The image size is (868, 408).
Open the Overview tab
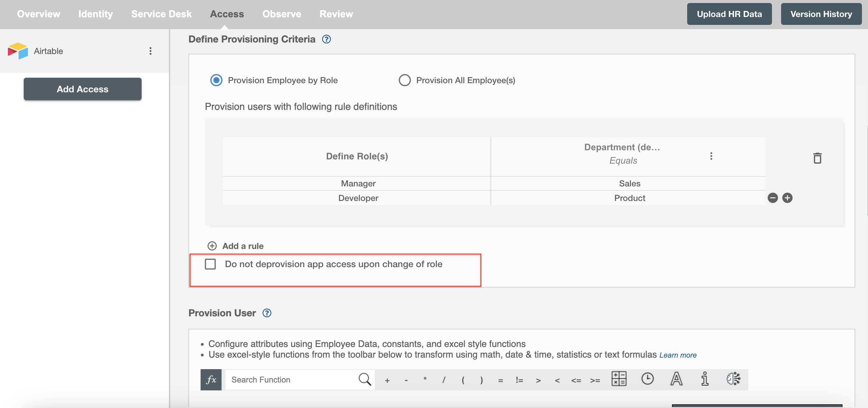coord(38,14)
